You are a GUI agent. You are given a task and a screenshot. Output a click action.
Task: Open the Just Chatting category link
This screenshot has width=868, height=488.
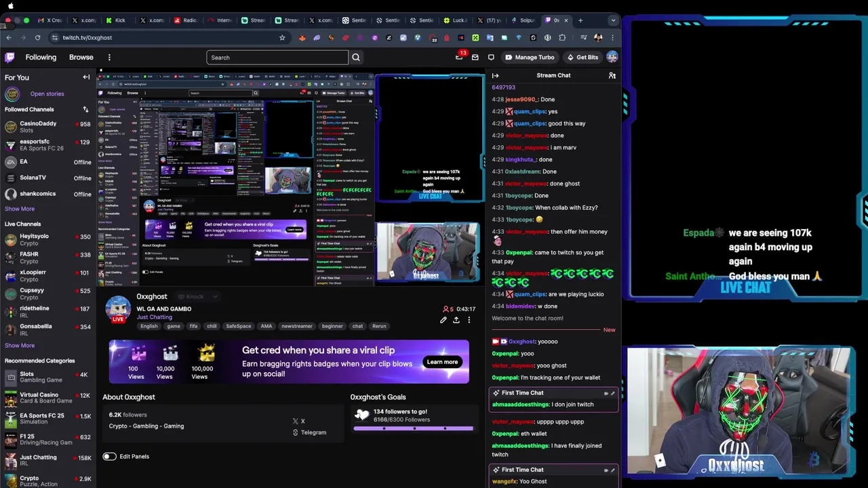154,317
